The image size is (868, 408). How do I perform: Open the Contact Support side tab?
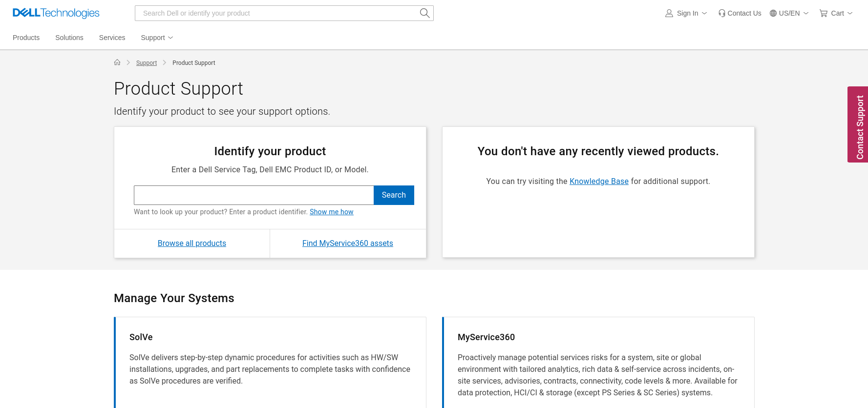[x=858, y=124]
